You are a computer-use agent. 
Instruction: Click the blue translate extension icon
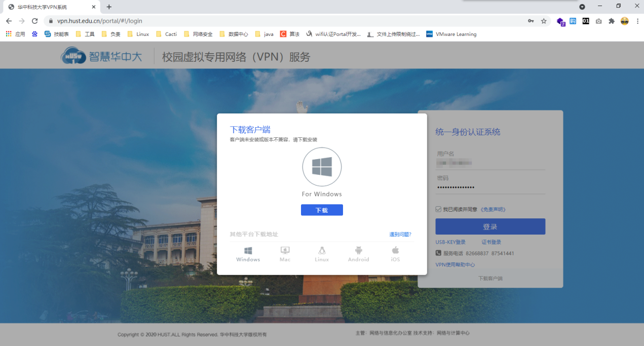573,21
